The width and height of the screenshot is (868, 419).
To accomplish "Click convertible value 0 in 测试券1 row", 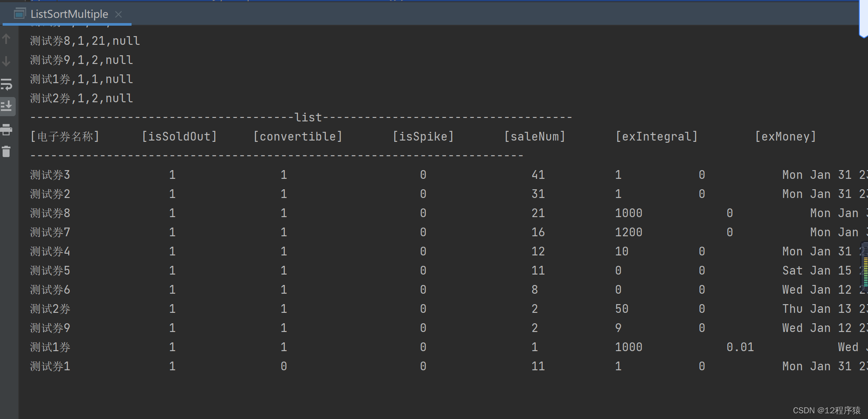I will [284, 366].
